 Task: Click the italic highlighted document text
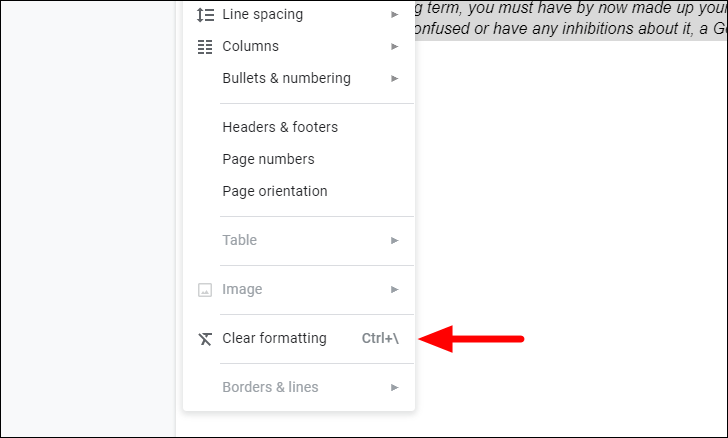[571, 20]
